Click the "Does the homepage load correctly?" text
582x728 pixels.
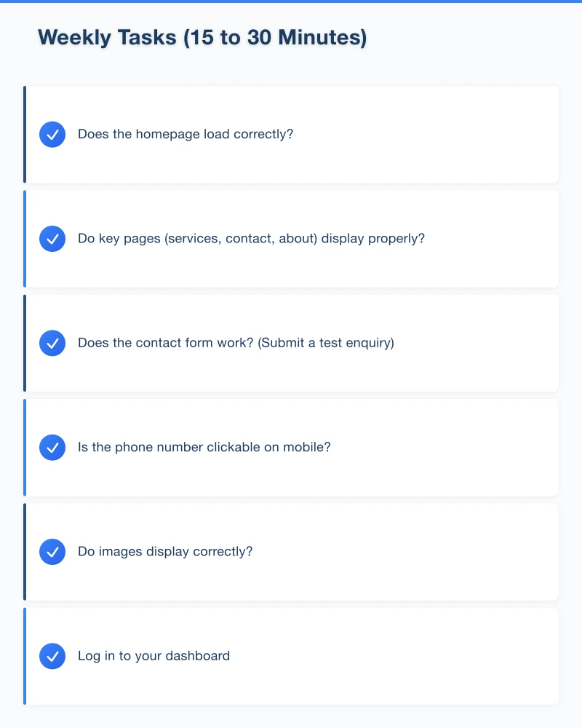click(186, 135)
